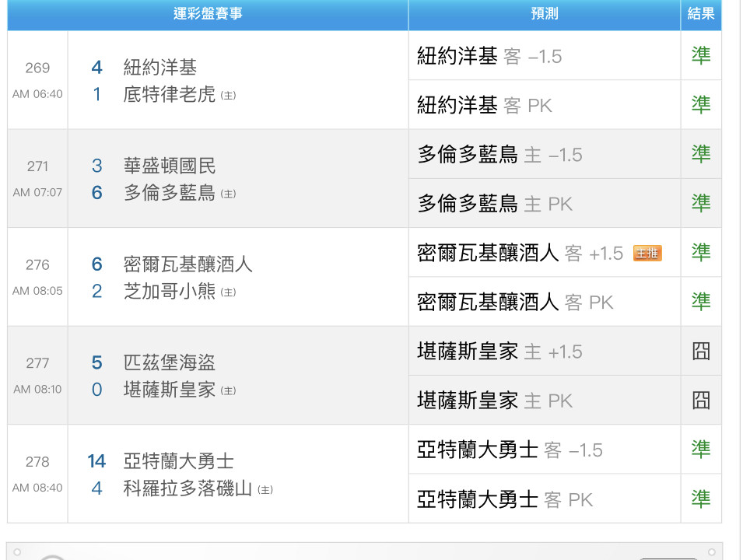Select team 亞特蘭大勇士 in game 278

[x=178, y=461]
